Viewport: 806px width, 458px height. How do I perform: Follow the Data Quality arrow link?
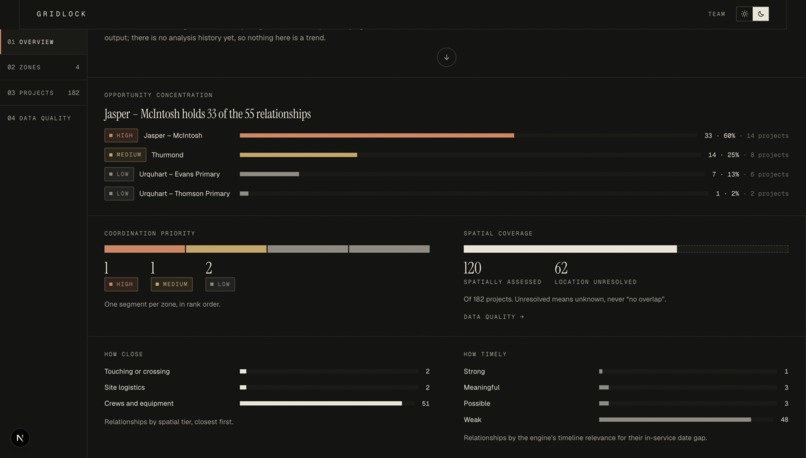pos(494,317)
